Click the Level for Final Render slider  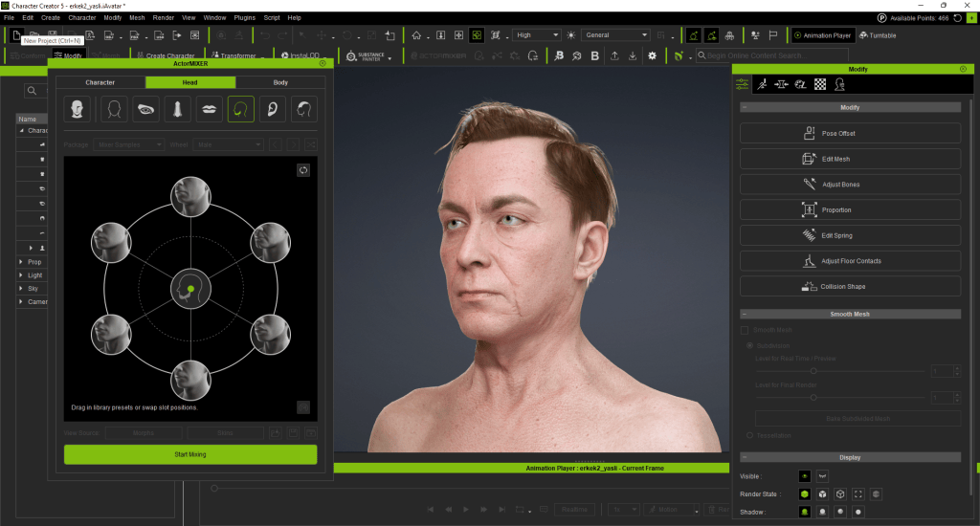[839, 397]
